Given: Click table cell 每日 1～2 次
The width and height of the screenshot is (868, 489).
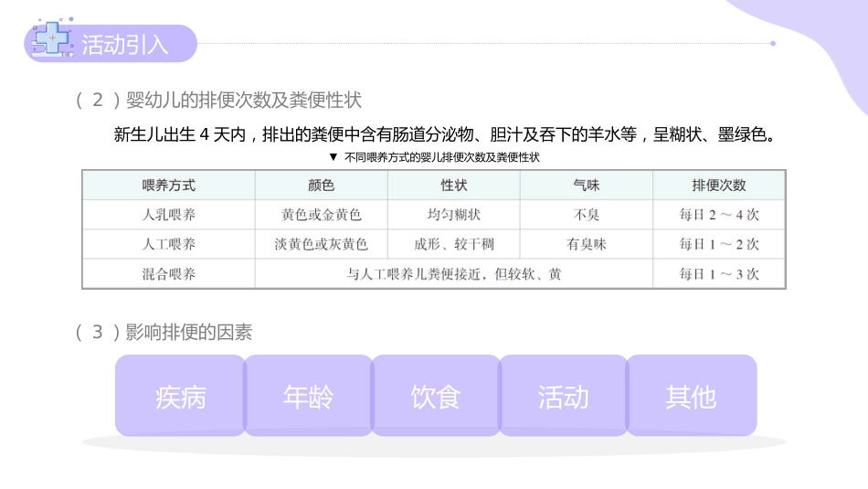Looking at the screenshot, I should (x=719, y=244).
